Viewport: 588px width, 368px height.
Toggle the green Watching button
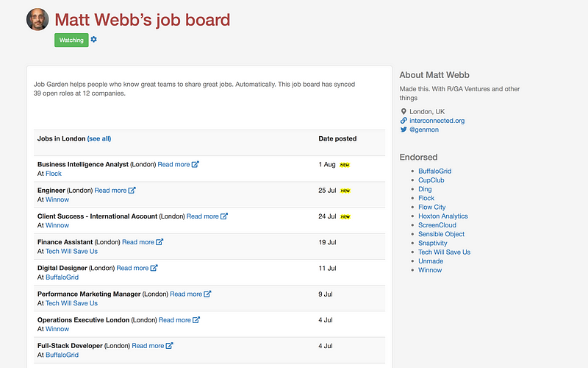71,40
